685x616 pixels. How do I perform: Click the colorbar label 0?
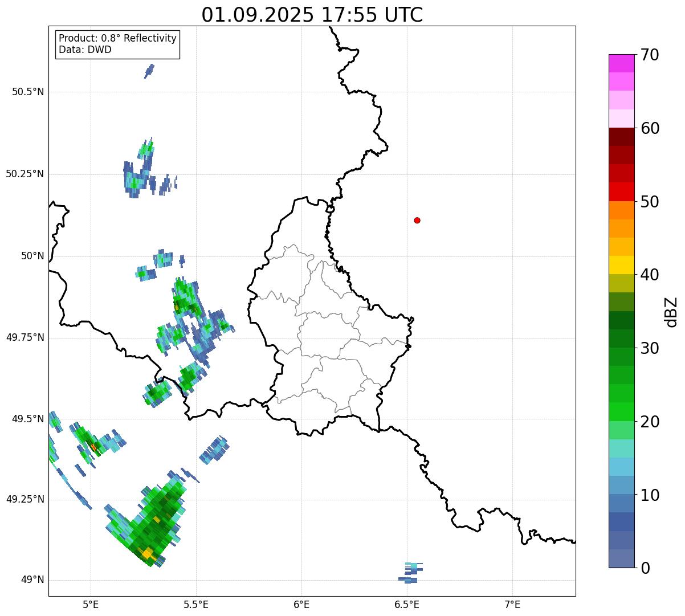click(x=645, y=568)
